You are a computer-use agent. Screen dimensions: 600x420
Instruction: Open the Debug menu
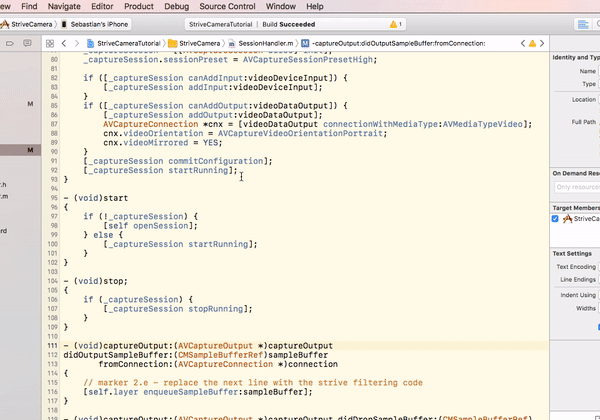(176, 6)
